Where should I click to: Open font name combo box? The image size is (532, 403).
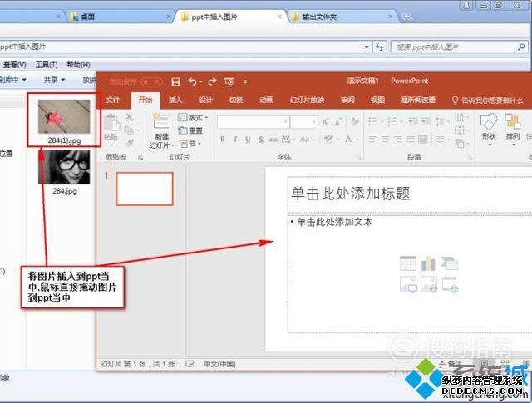tap(253, 122)
